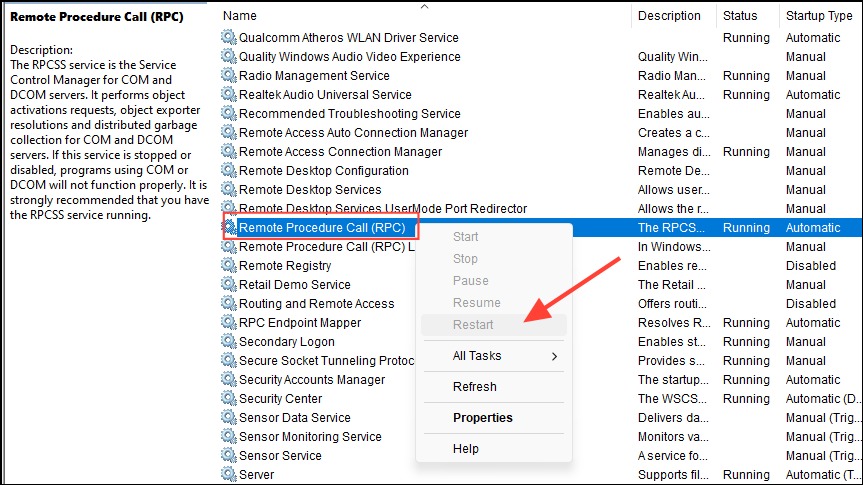Select the Realtek Audio Universal Service gear icon
863x485 pixels.
pos(229,94)
